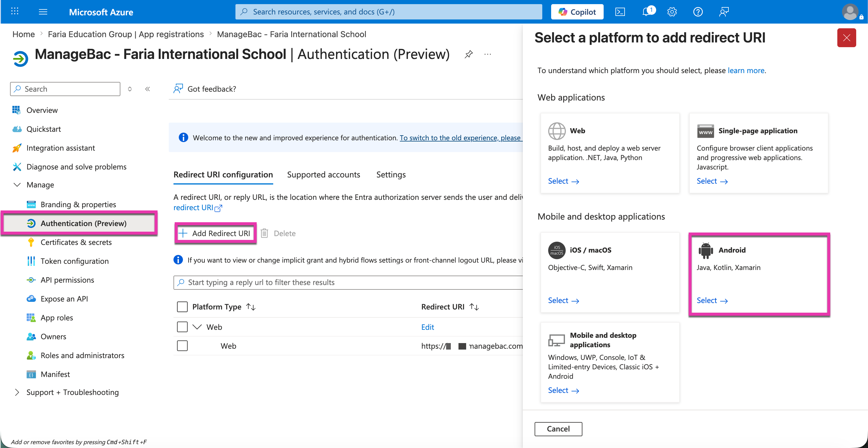Go to API permissions

pos(67,280)
